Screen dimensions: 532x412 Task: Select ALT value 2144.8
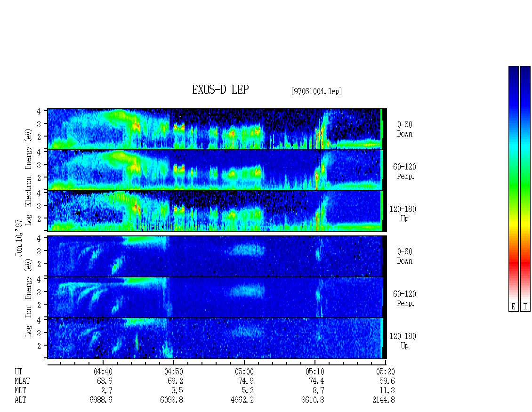pos(383,400)
